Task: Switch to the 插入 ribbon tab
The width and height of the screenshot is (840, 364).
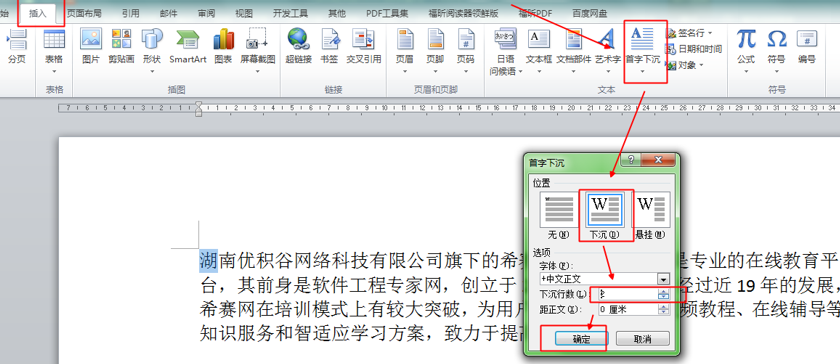Action: click(x=38, y=13)
